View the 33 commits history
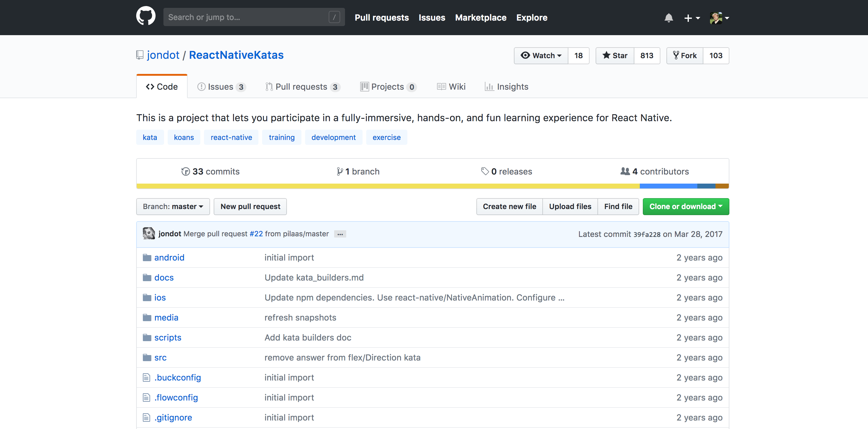This screenshot has width=868, height=429. pyautogui.click(x=210, y=171)
